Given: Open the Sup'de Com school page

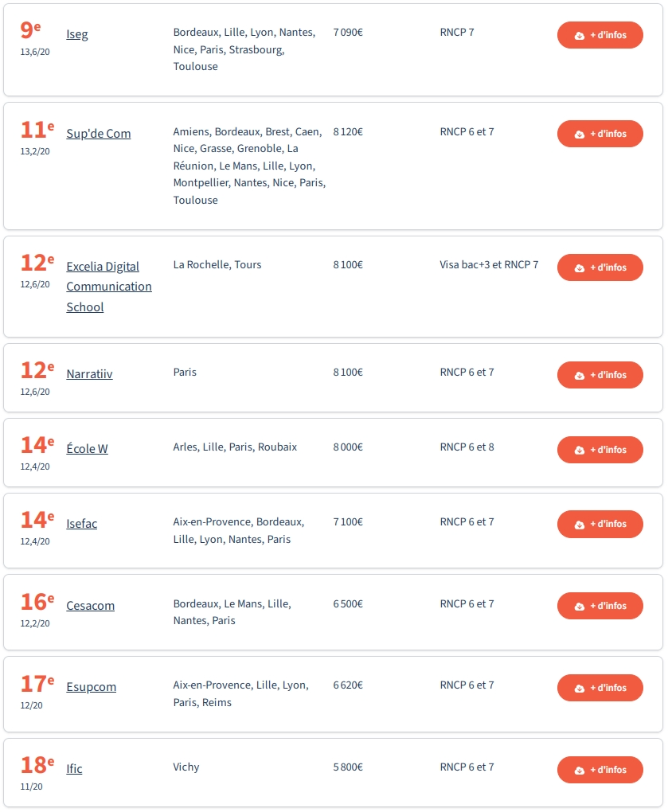Looking at the screenshot, I should (x=99, y=134).
